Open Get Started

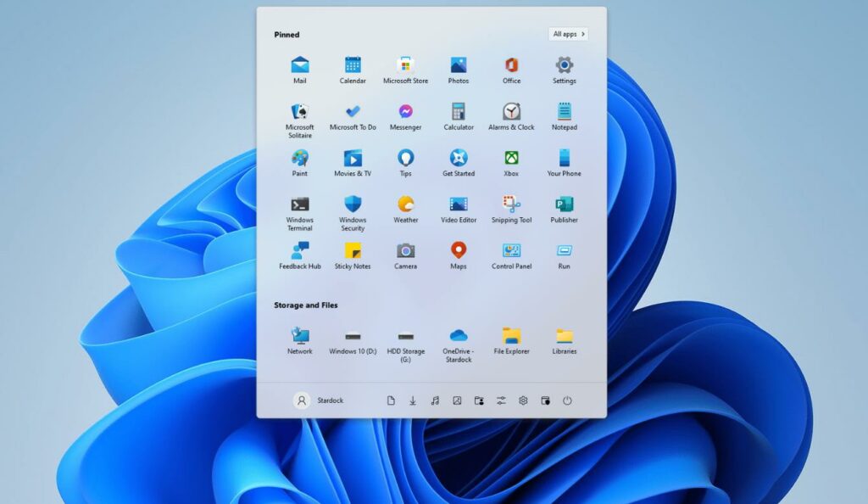click(x=459, y=164)
